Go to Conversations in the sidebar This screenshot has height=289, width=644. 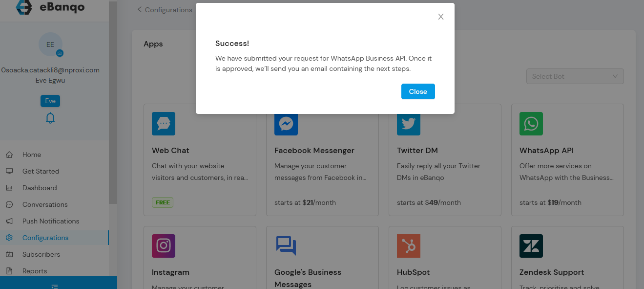45,204
